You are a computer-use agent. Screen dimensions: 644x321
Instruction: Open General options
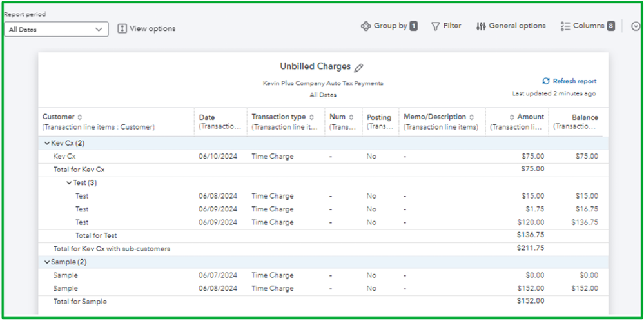coord(511,26)
